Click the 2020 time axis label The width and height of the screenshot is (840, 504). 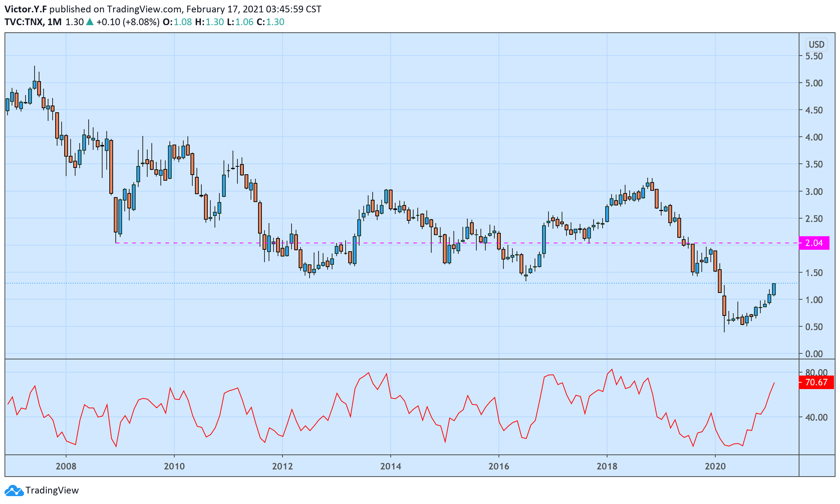tap(715, 466)
